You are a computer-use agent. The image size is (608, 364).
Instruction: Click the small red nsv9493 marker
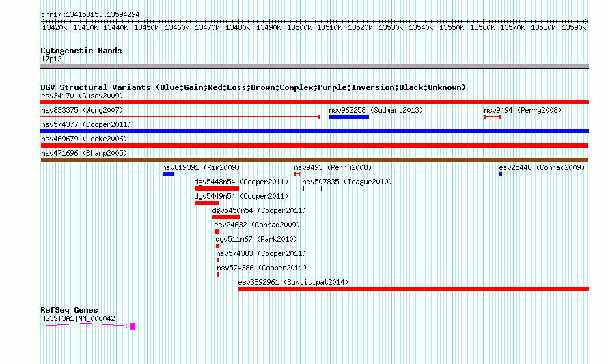click(297, 174)
